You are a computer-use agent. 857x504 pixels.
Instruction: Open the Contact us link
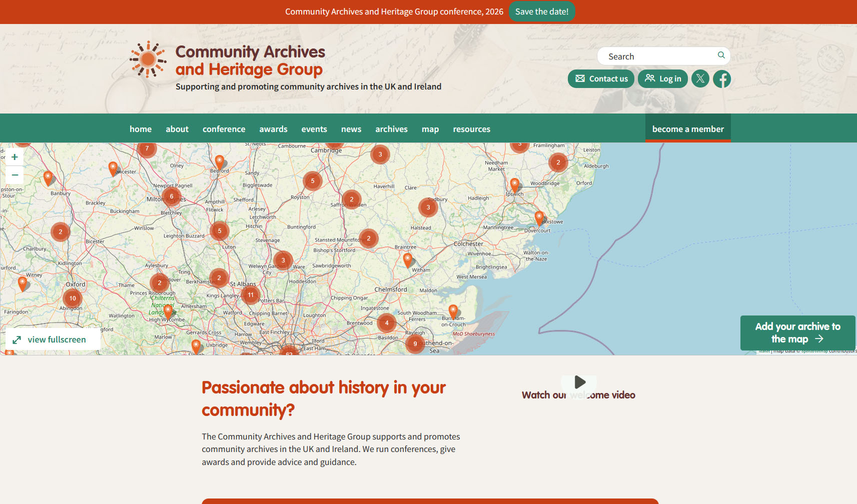(x=601, y=78)
